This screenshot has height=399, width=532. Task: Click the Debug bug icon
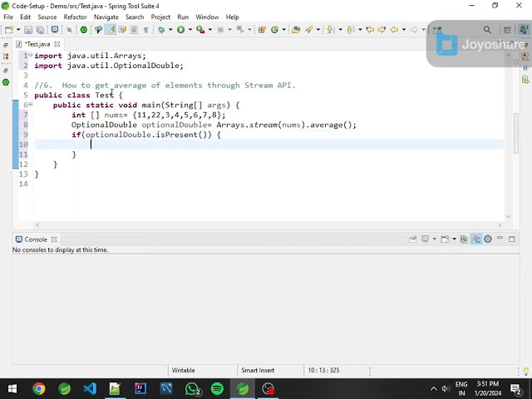[161, 30]
